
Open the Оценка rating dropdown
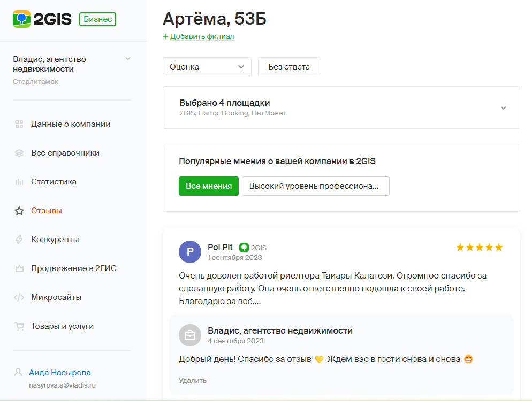207,67
